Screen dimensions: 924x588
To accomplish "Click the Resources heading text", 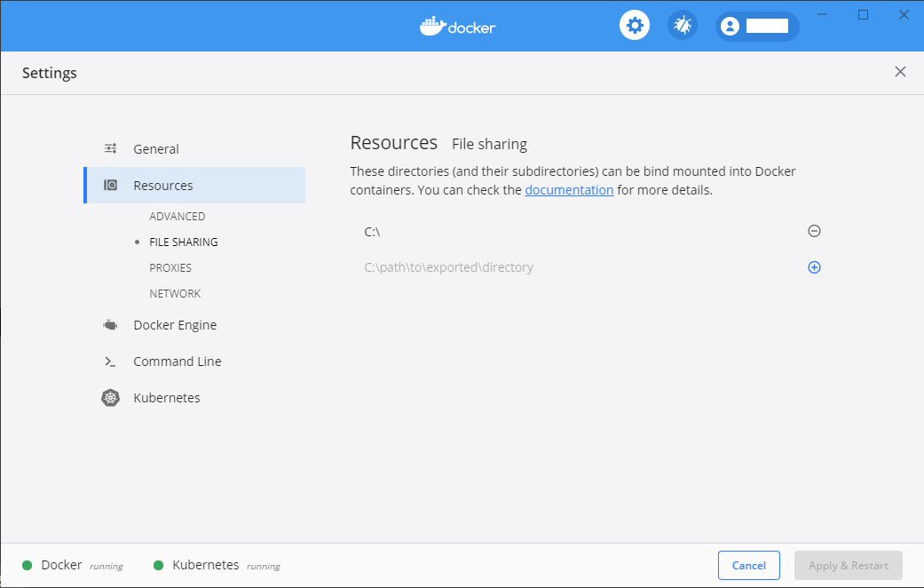I will [x=393, y=143].
